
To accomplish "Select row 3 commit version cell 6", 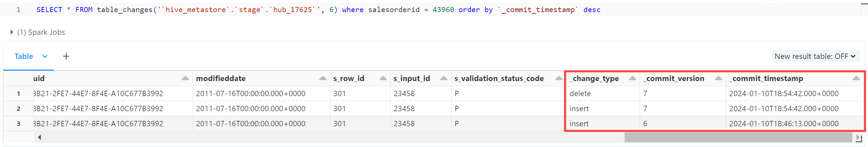I will 683,124.
